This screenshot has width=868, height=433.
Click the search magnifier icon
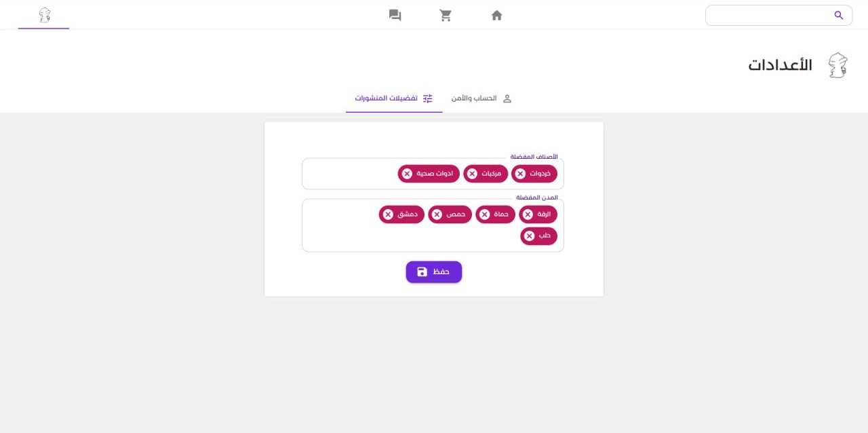[x=839, y=15]
